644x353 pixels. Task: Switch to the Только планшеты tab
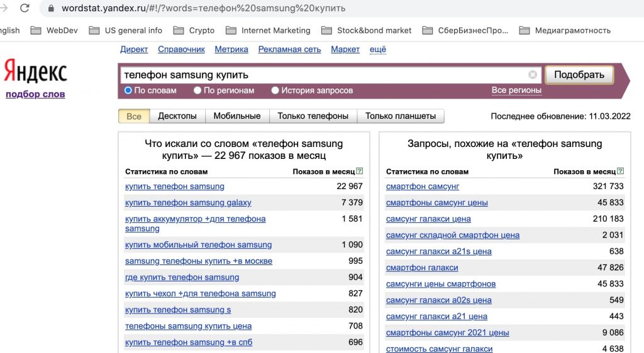(x=401, y=116)
